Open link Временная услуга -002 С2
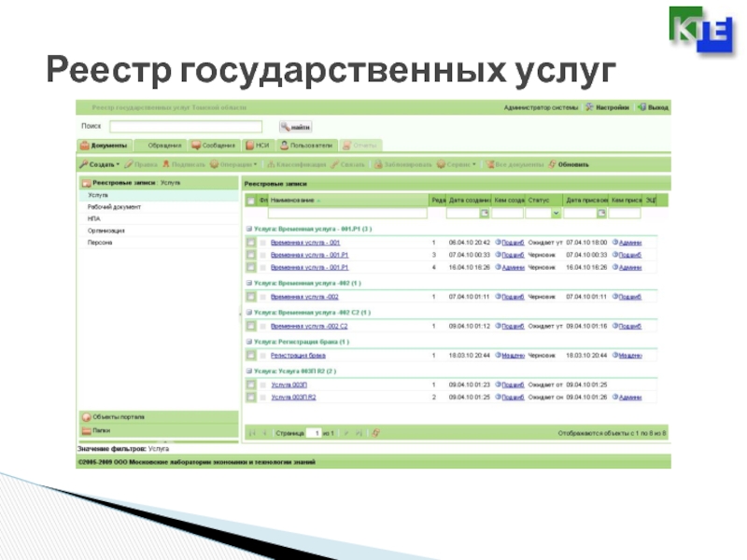Image resolution: width=747 pixels, height=560 pixels. [x=309, y=326]
